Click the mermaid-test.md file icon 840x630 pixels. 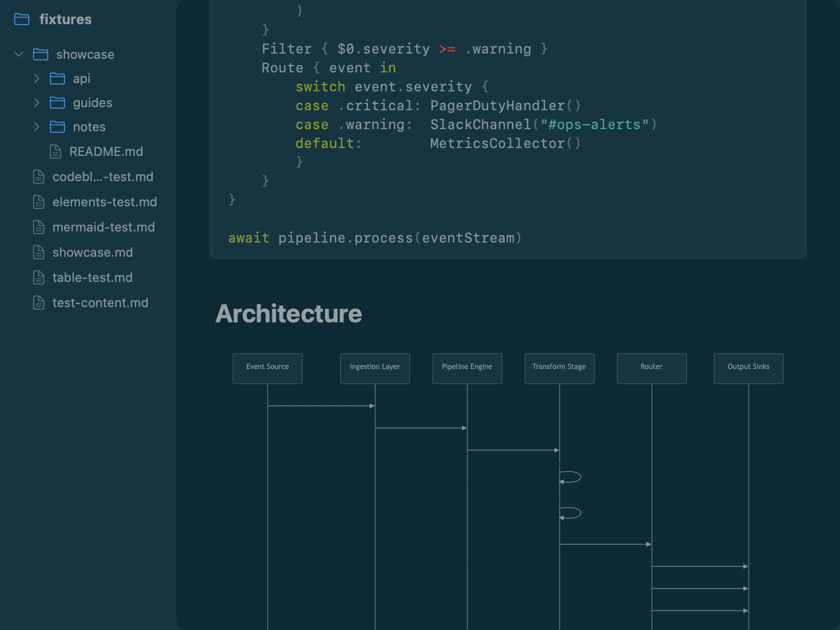[39, 227]
